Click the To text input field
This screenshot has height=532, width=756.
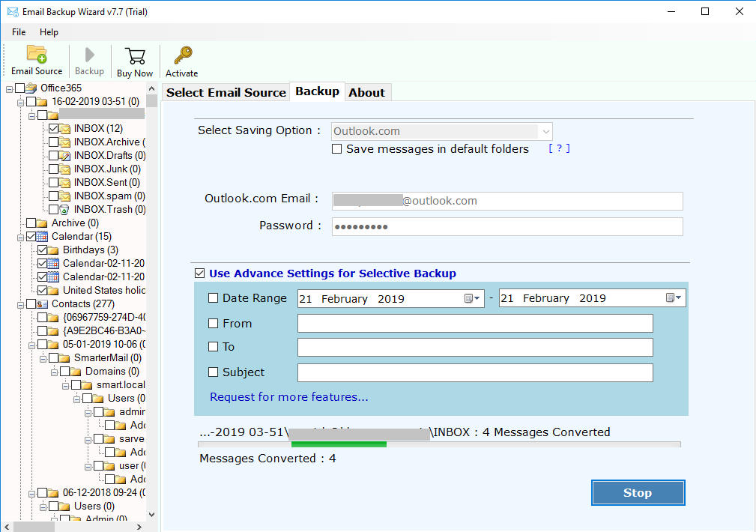point(475,347)
